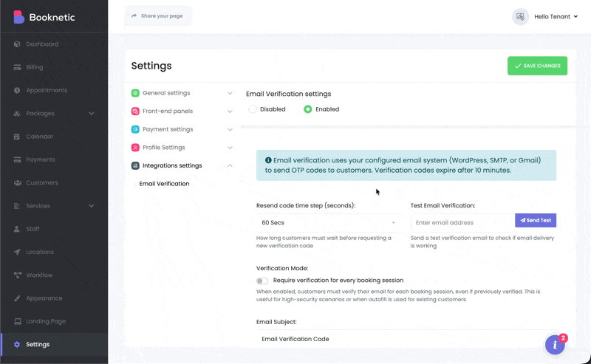Open the resend code time dropdown
Viewport: 591px width, 364px height.
[x=329, y=222]
